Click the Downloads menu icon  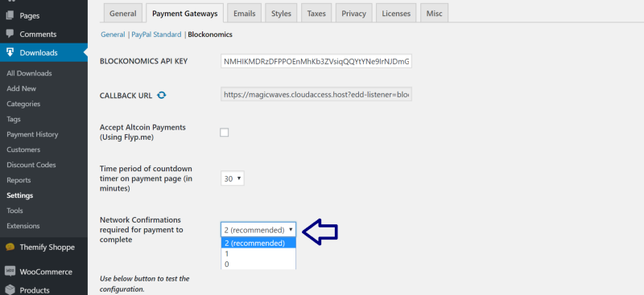point(10,52)
